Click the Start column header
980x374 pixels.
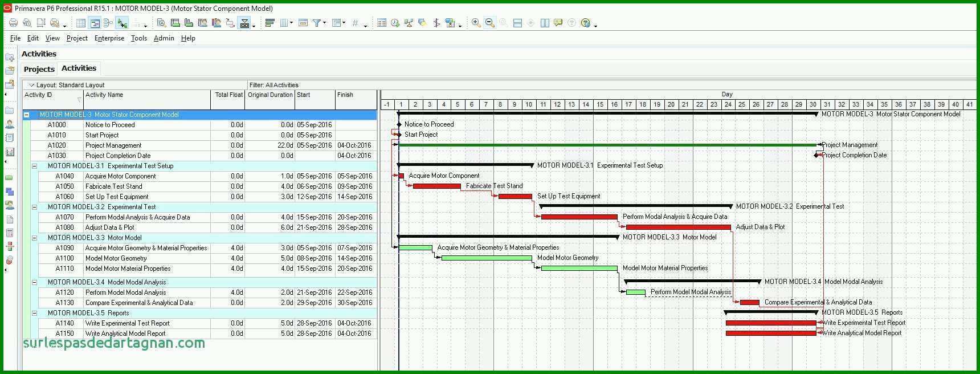[x=315, y=99]
